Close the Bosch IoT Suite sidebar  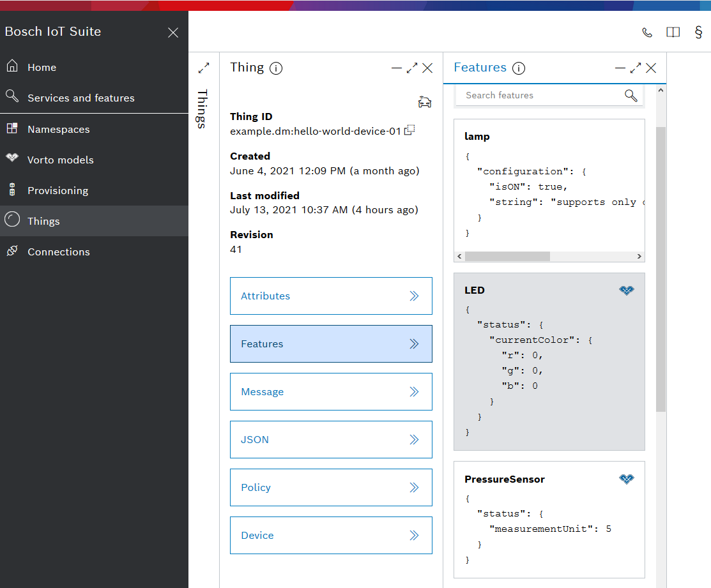(x=172, y=33)
